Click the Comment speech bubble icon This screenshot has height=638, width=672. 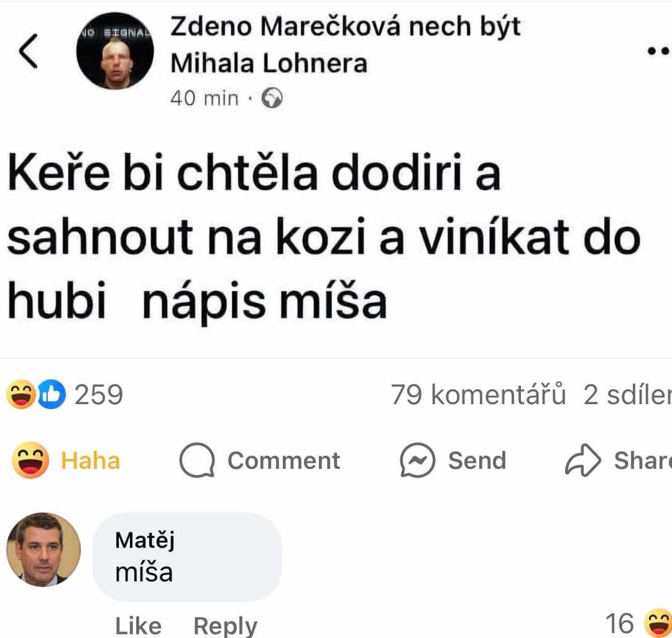[197, 461]
